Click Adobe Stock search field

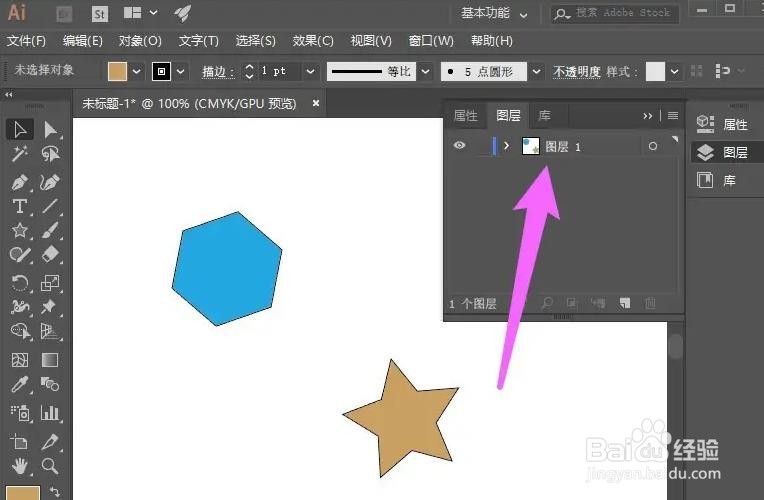[x=615, y=13]
